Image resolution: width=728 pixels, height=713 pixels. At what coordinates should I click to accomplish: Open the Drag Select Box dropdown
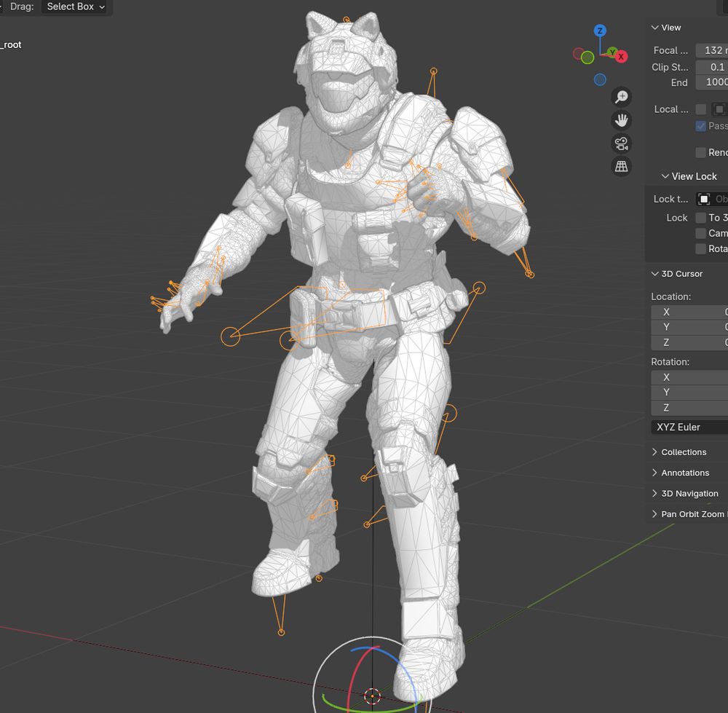pos(76,7)
